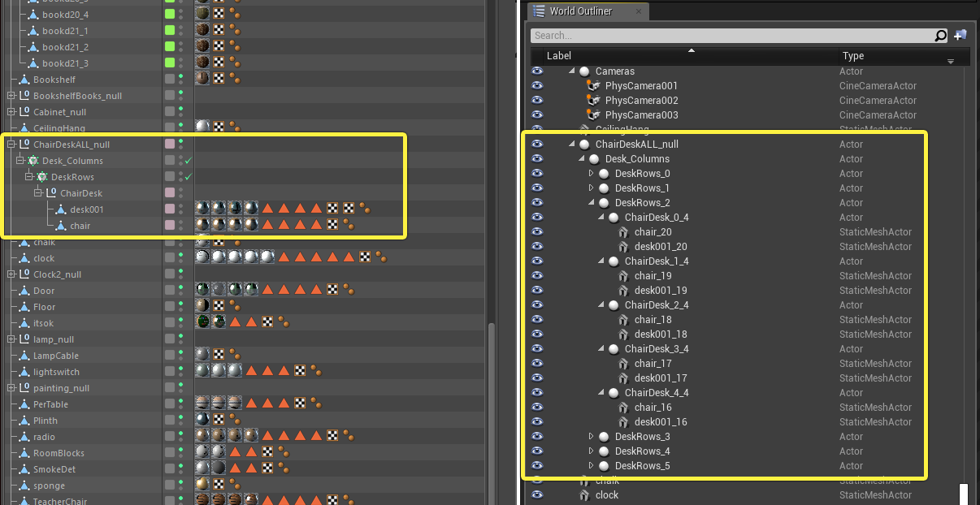Expand the DeskRows_0 tree item

(592, 174)
